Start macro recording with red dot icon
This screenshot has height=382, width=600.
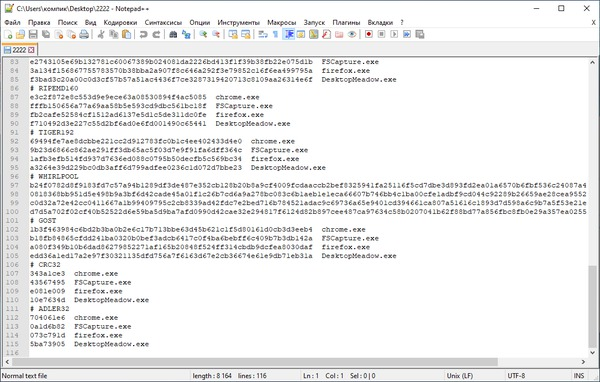pos(369,34)
